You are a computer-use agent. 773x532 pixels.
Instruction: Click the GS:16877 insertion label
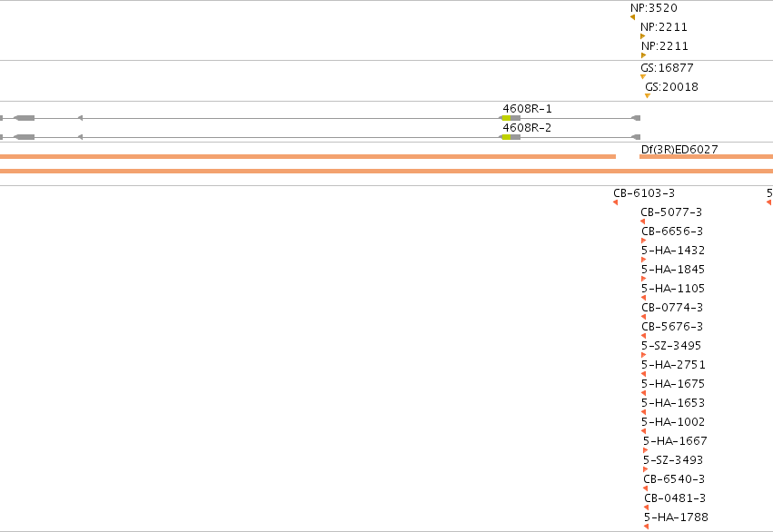[667, 67]
